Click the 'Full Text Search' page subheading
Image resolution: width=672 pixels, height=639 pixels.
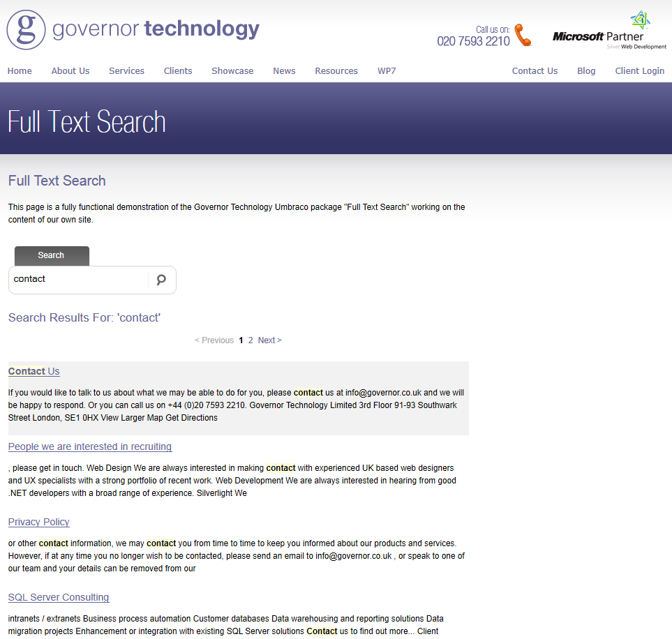[x=57, y=181]
